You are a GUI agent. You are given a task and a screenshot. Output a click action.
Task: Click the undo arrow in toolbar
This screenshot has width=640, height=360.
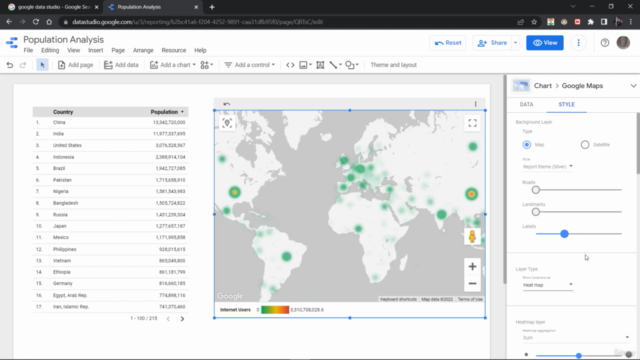click(10, 65)
